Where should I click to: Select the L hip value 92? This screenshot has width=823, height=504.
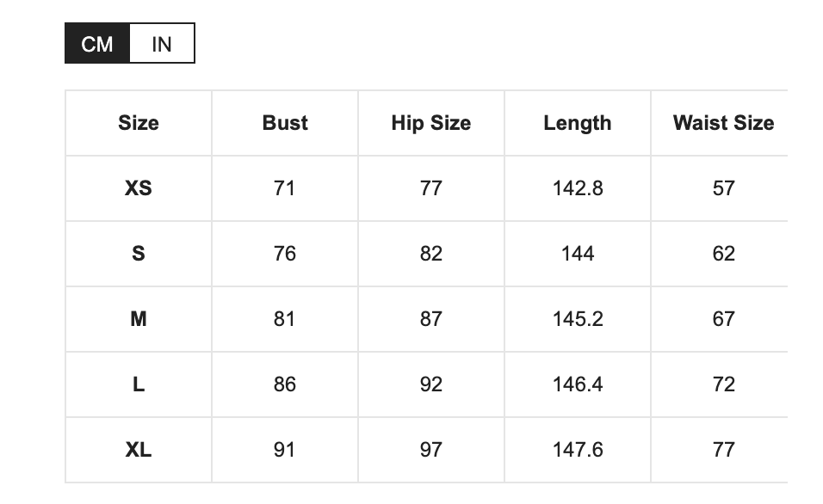(430, 384)
